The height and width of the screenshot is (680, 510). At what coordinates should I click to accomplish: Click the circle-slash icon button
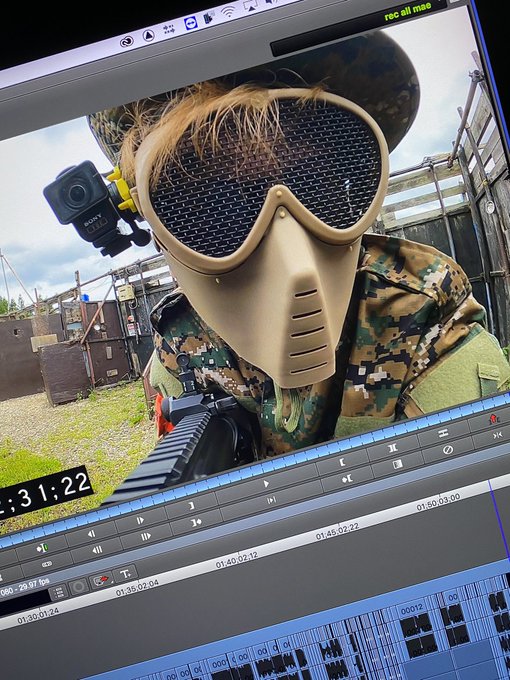click(x=448, y=450)
